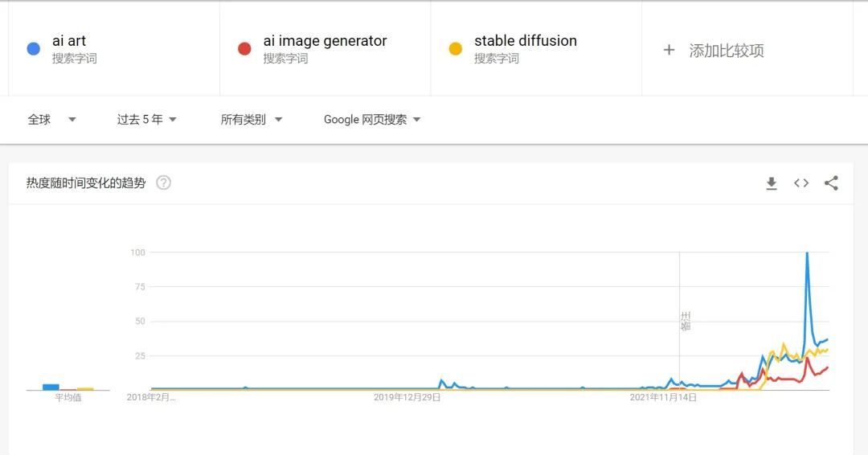Open the 所有类别 category dropdown
This screenshot has height=455, width=868.
pyautogui.click(x=252, y=120)
